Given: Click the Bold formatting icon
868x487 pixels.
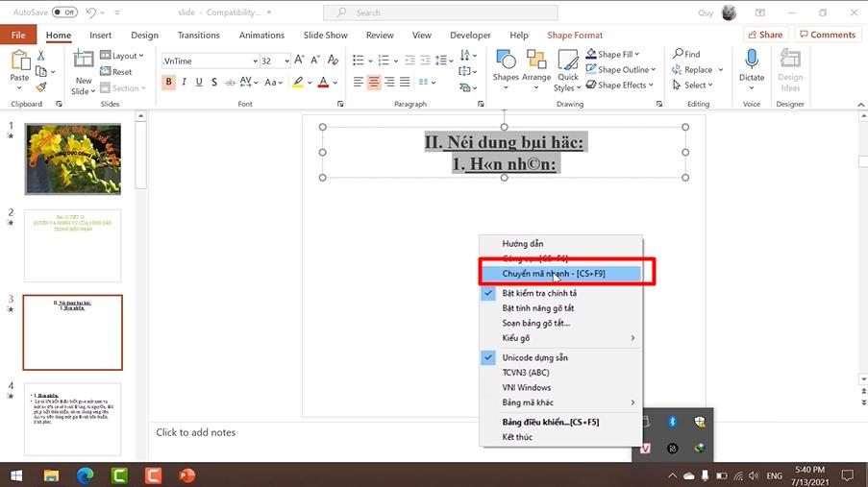Looking at the screenshot, I should 169,83.
